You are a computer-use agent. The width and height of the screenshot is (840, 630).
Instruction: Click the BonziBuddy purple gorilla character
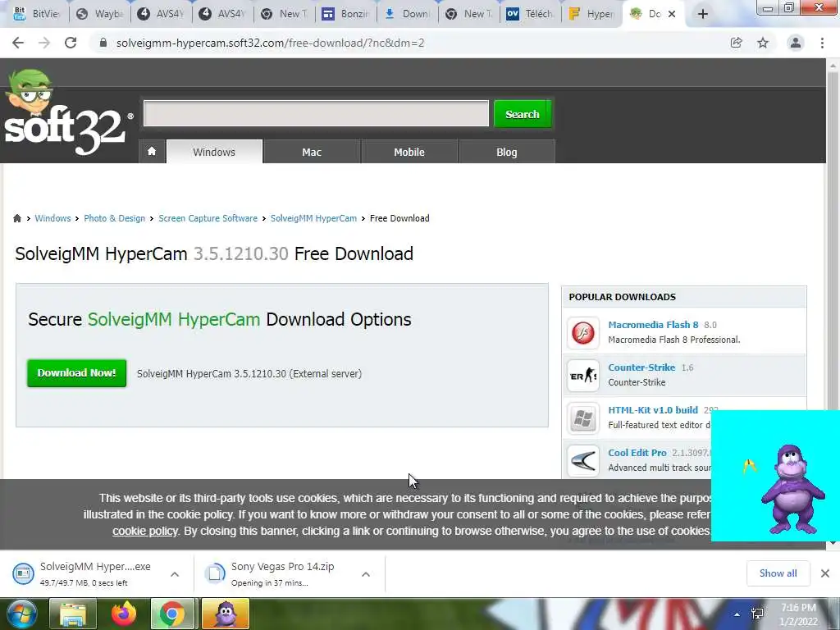pos(793,489)
